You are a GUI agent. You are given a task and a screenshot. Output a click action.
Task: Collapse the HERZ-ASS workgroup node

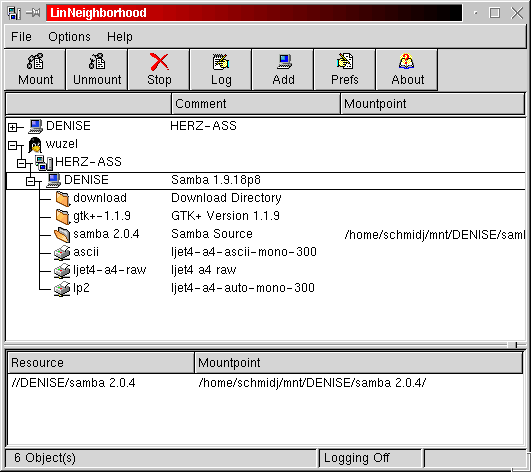click(21, 164)
